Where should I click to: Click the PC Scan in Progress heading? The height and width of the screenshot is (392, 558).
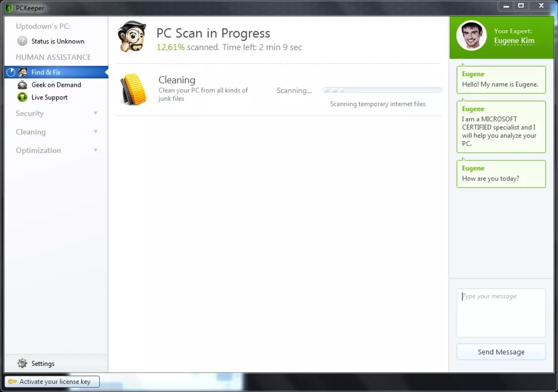point(213,33)
